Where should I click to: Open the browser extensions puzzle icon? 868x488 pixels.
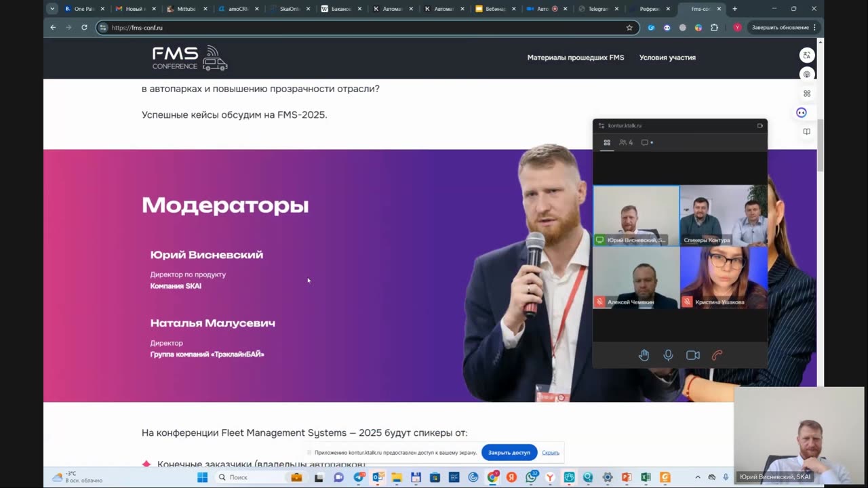(x=714, y=28)
